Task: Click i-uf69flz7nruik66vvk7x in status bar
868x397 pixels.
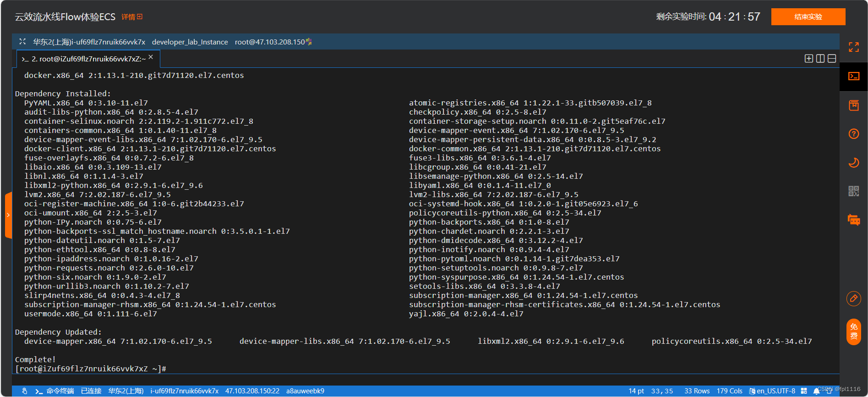Action: point(184,391)
